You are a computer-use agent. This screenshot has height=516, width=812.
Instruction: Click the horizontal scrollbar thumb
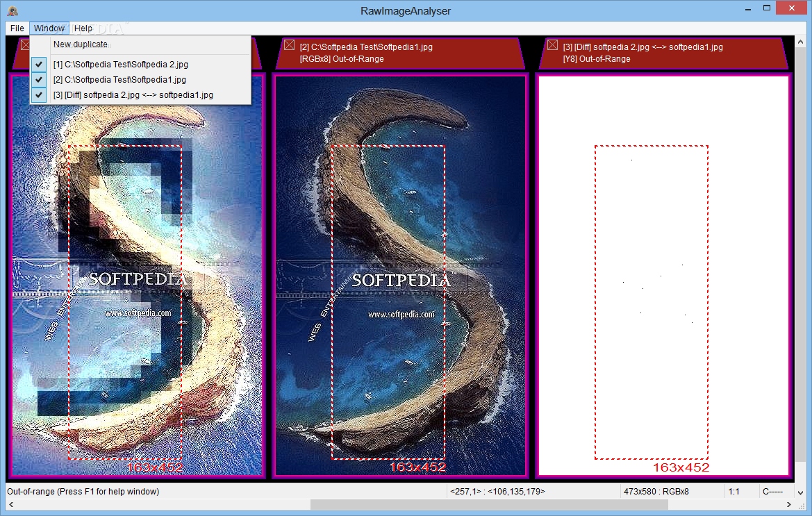[489, 504]
